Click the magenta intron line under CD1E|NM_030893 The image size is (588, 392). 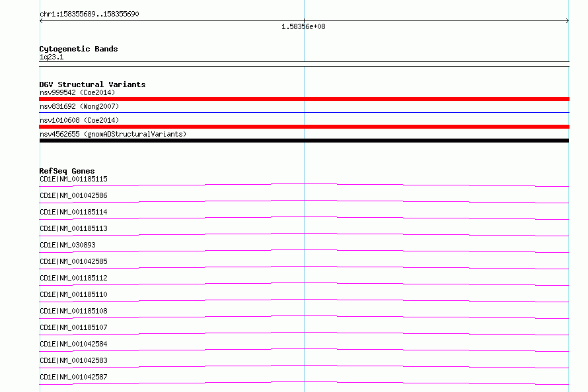pos(304,249)
